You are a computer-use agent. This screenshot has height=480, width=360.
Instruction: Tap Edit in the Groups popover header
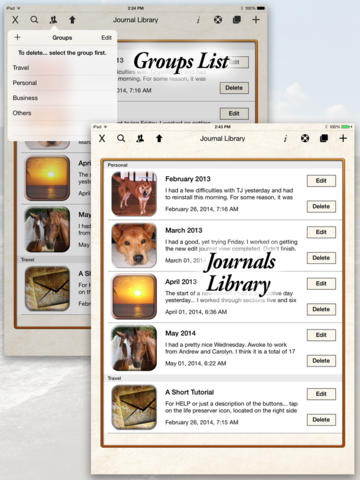click(106, 38)
